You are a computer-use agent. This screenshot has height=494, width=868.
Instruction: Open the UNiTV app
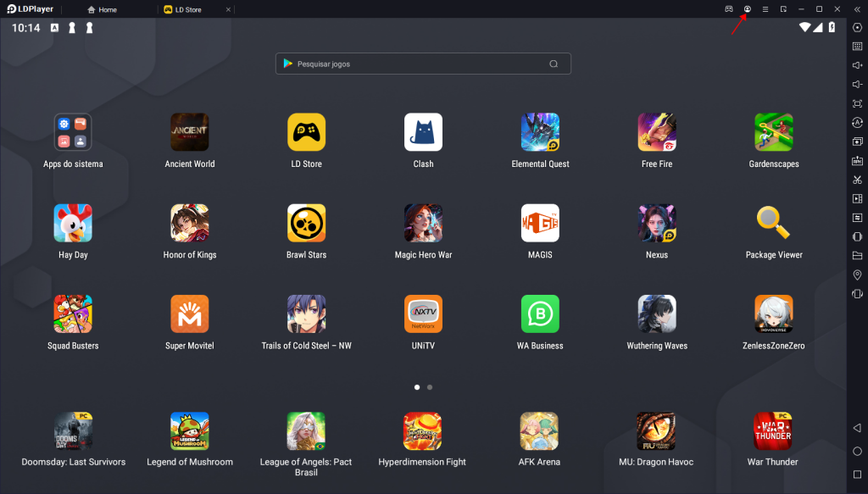coord(423,314)
